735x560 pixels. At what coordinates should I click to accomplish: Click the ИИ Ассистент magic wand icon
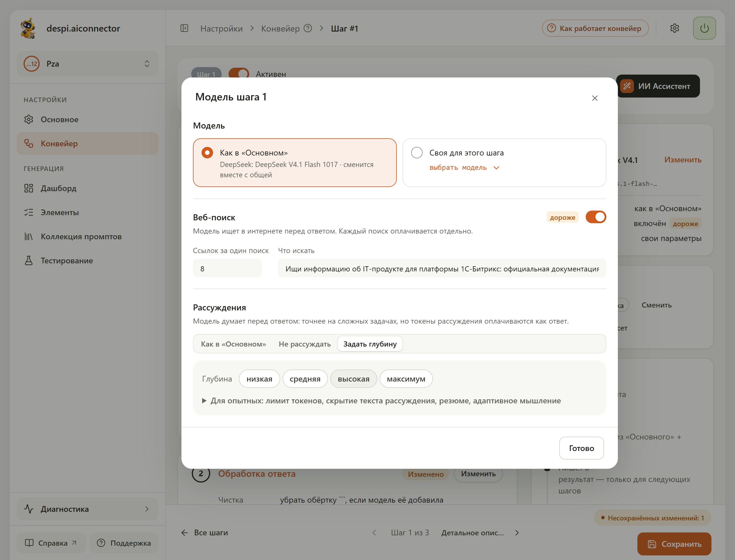[x=627, y=86]
